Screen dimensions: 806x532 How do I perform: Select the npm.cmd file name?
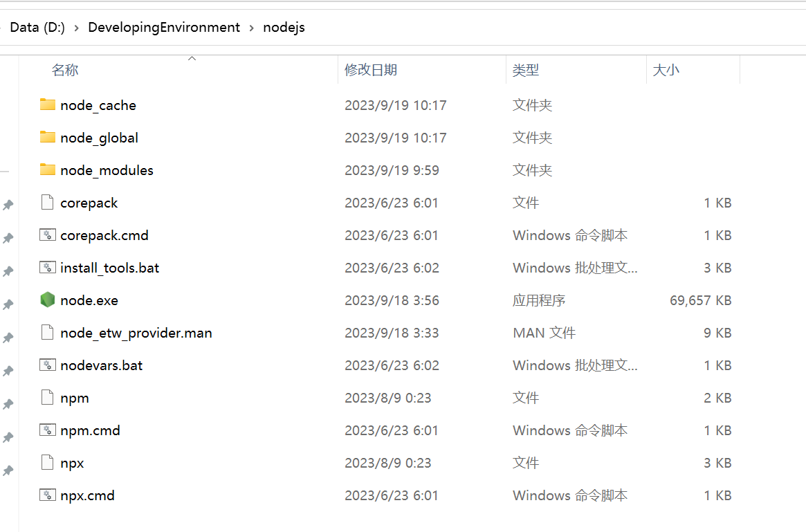90,430
